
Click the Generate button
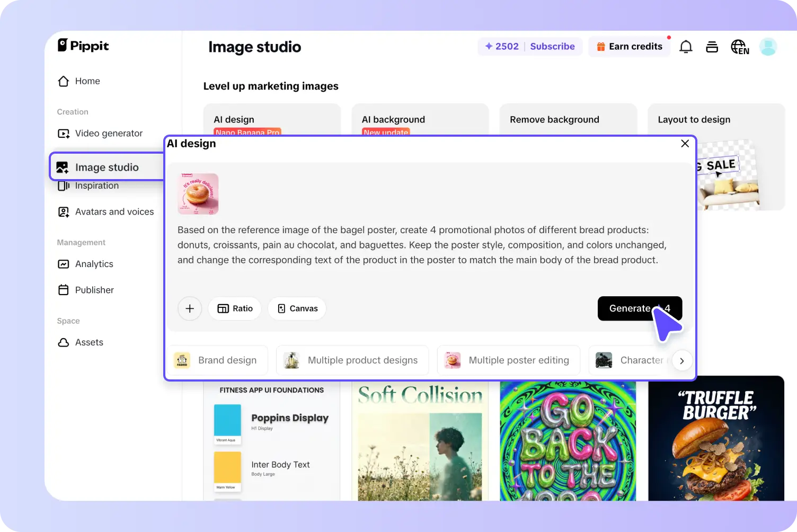click(x=640, y=308)
